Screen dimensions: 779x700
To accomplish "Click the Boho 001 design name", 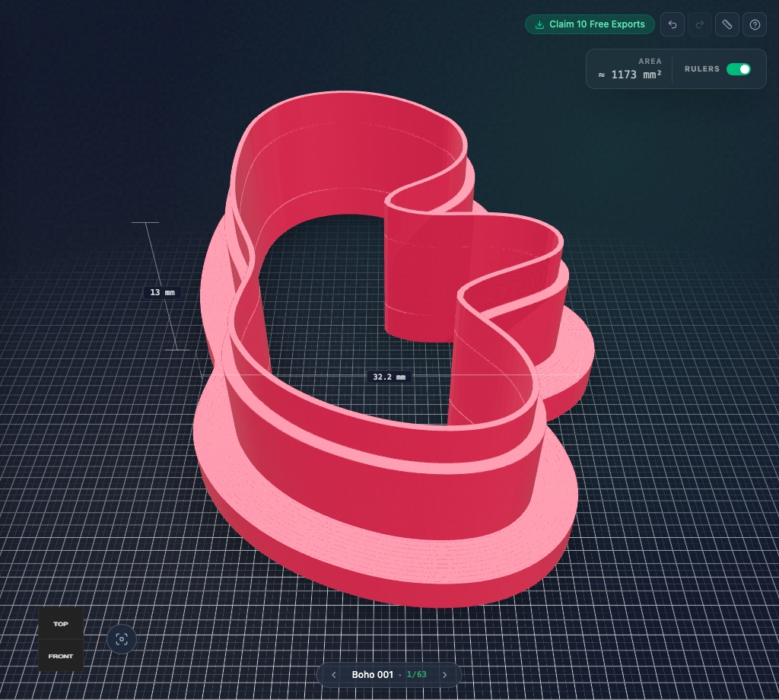I will (373, 675).
